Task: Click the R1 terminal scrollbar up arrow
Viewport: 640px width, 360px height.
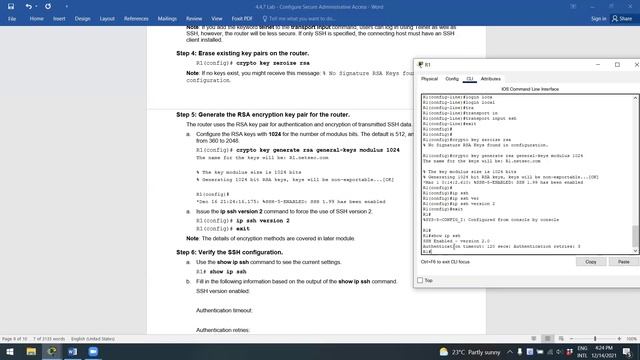Action: click(636, 98)
